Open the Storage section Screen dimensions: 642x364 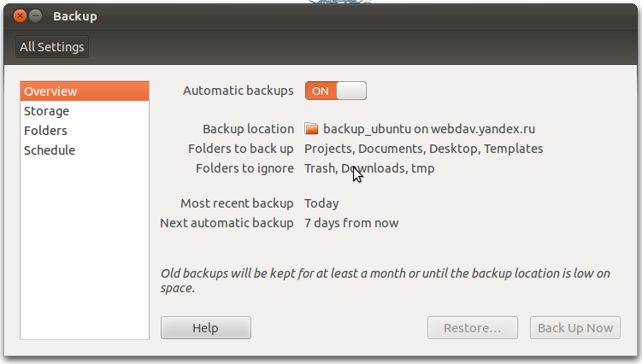[47, 111]
